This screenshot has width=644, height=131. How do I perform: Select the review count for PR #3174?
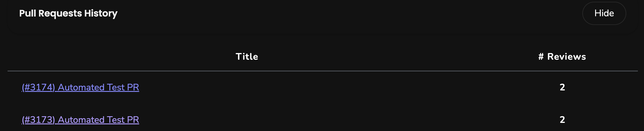[x=562, y=87]
